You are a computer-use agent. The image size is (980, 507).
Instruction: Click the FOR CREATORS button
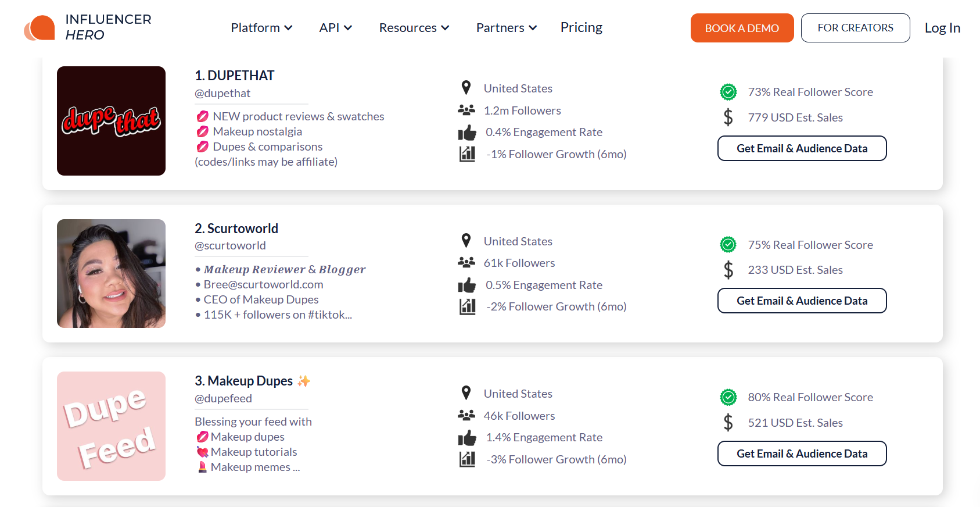pos(855,28)
